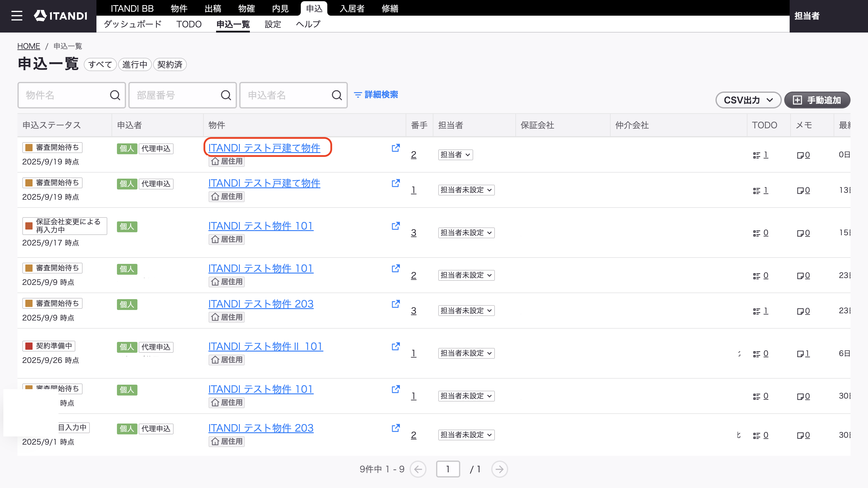Expand CSV出力 dropdown
This screenshot has width=868, height=488.
pyautogui.click(x=748, y=100)
